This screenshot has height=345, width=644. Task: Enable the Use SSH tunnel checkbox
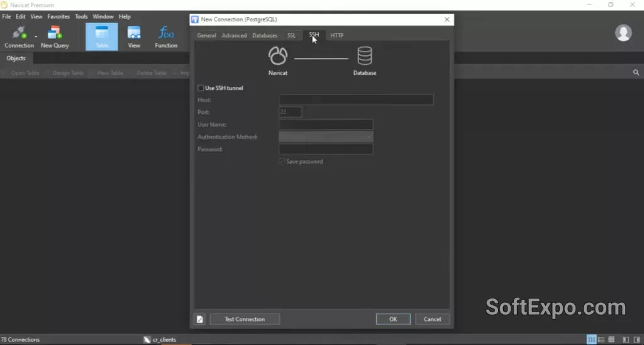(x=201, y=88)
